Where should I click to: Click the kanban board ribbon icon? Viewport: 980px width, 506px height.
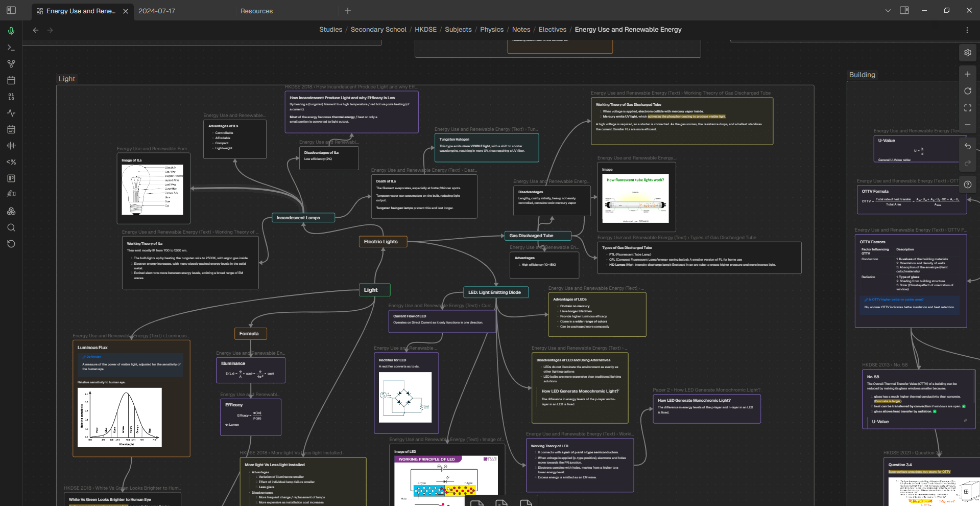[x=11, y=178]
